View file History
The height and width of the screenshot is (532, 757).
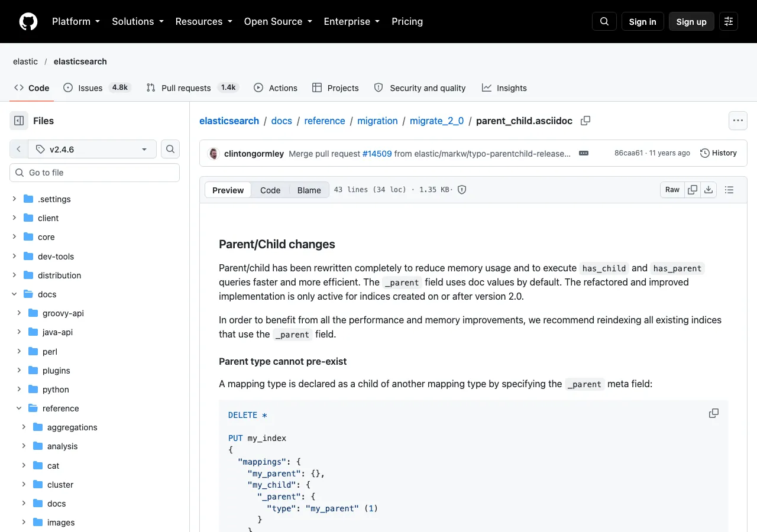tap(719, 153)
